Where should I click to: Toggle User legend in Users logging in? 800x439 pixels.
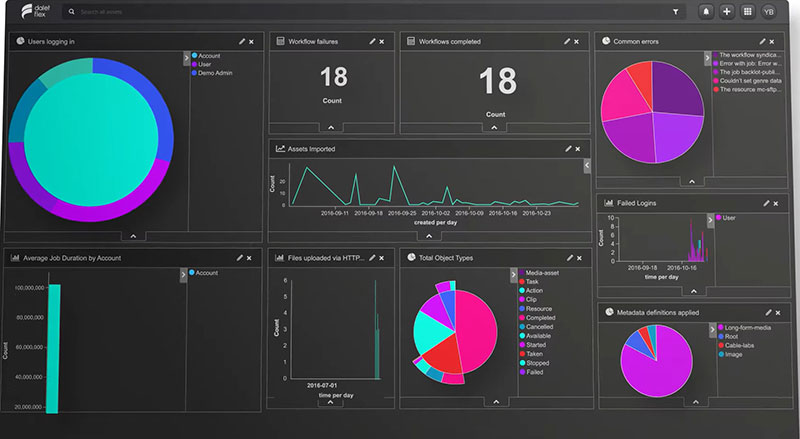202,64
